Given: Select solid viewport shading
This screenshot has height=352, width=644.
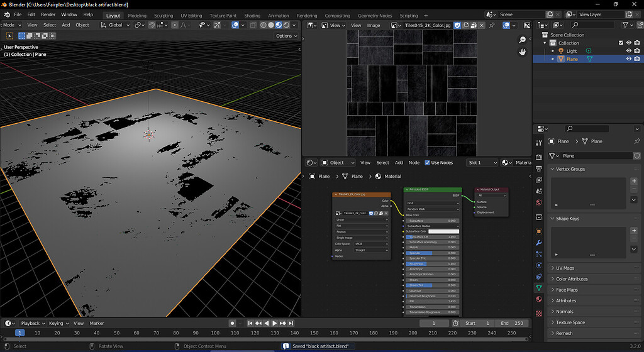Looking at the screenshot, I should coord(271,25).
